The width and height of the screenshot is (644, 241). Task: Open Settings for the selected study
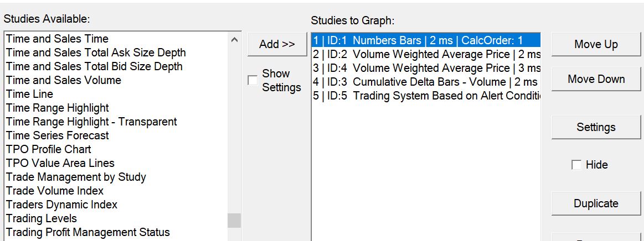click(596, 127)
